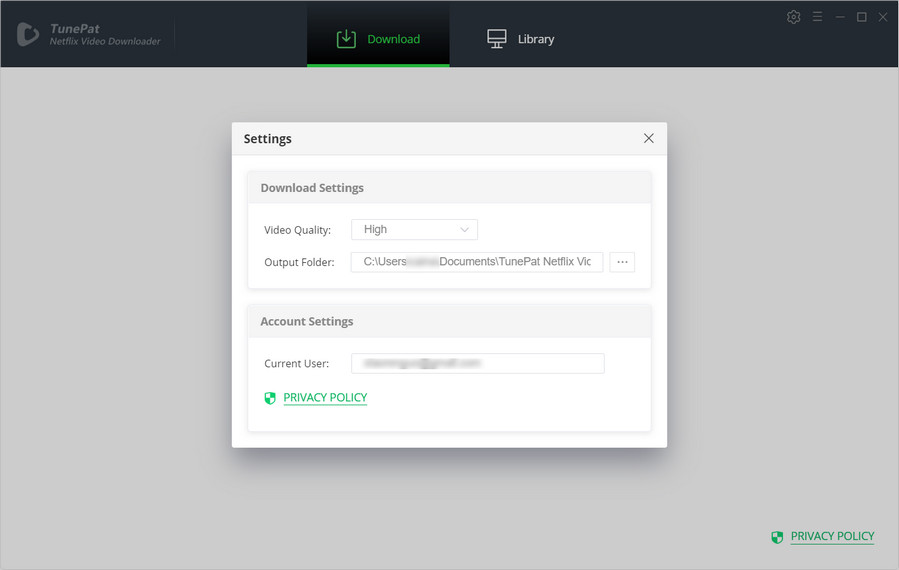
Task: Click the shield icon in main window
Action: [777, 537]
